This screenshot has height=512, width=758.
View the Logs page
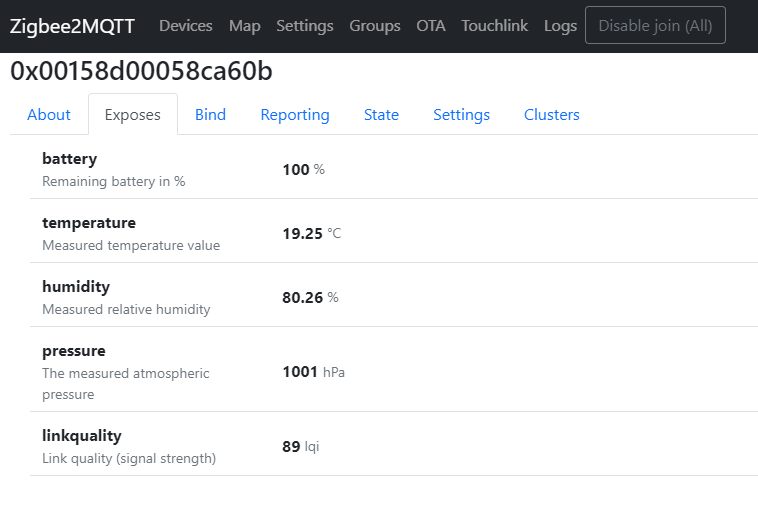point(560,26)
